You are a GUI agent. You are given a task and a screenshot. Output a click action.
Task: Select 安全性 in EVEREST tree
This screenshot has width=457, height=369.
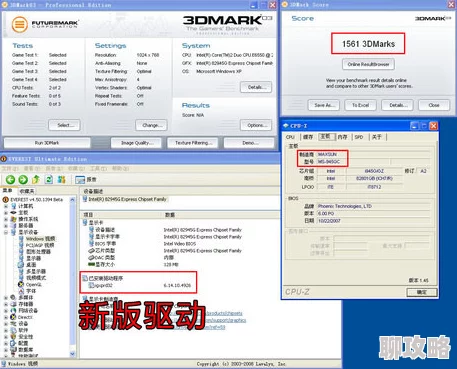[26, 337]
